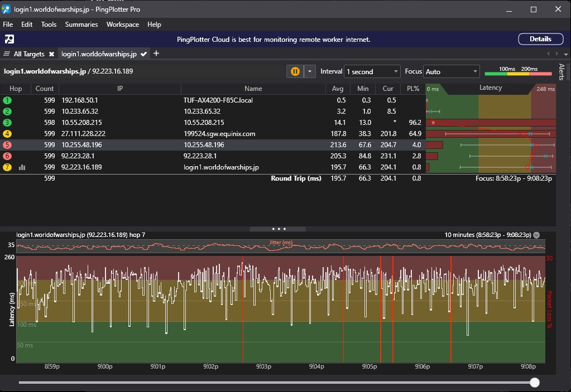Screen dimensions: 571x392
Task: Sort table by the PL% column header
Action: point(412,89)
